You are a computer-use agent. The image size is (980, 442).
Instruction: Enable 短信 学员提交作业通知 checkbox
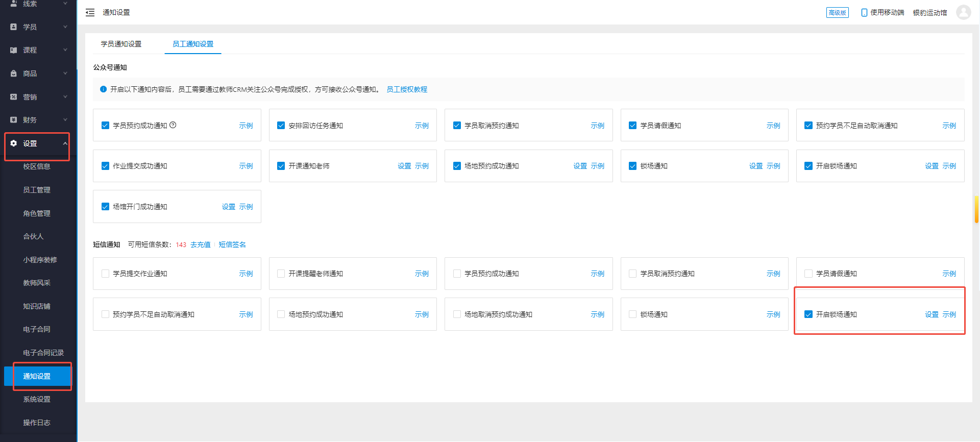105,274
